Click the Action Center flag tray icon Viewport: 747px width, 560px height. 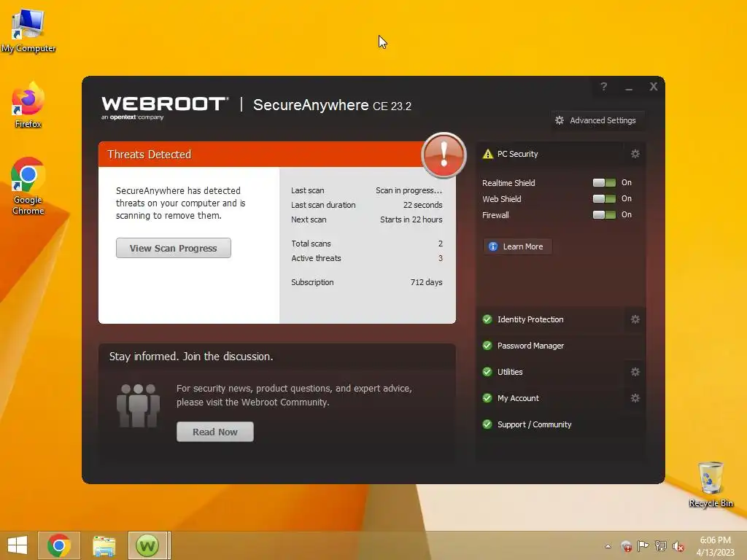pyautogui.click(x=643, y=546)
